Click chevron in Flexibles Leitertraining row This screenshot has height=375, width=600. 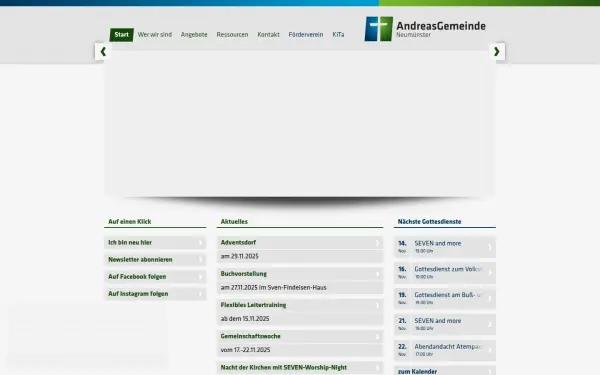pyautogui.click(x=377, y=305)
